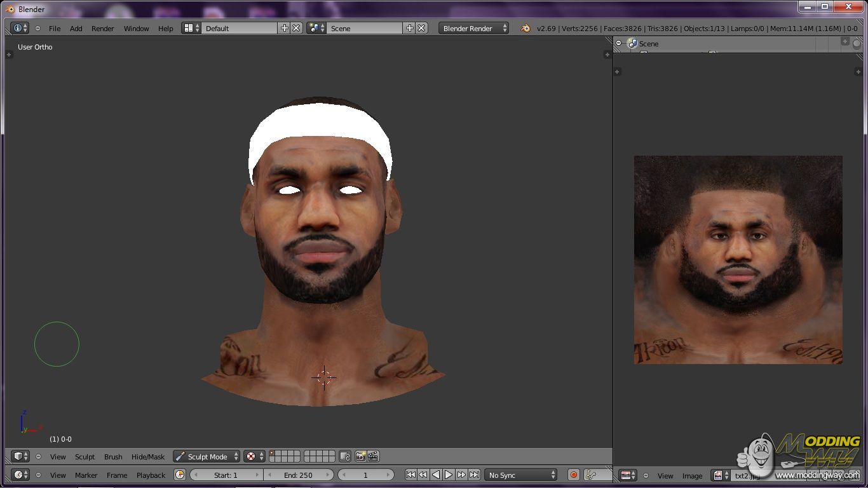
Task: Click the add new screen layout plus
Action: [284, 28]
